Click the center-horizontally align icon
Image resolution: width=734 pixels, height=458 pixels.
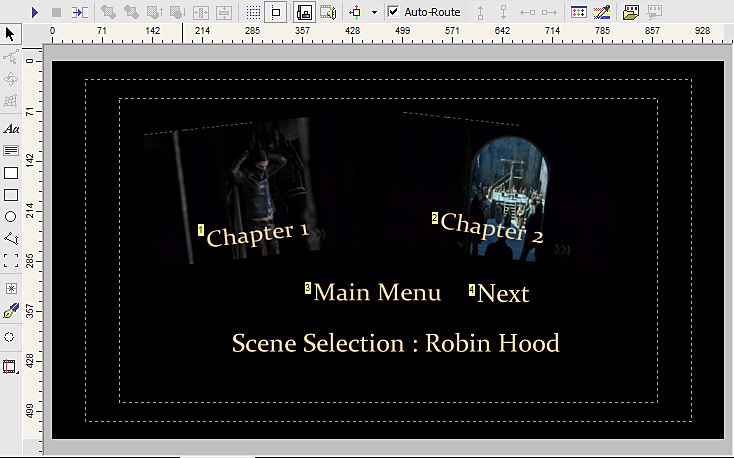[201, 12]
